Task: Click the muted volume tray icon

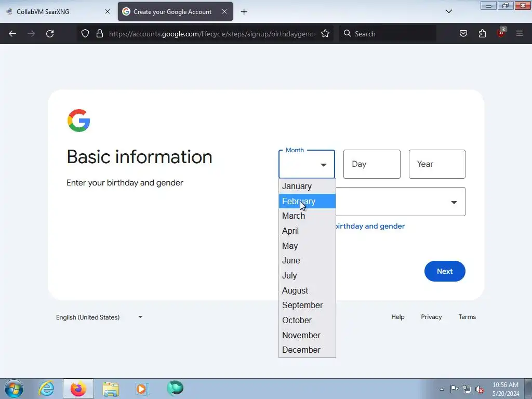Action: (x=480, y=389)
